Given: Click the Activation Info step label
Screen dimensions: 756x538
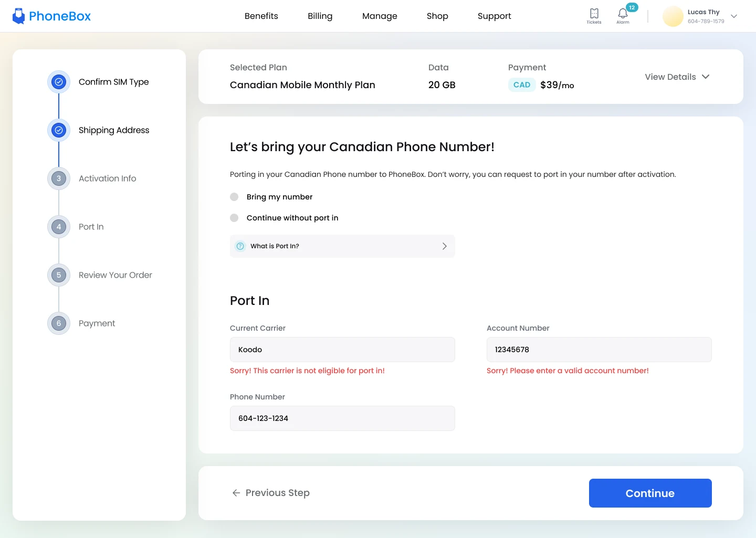Looking at the screenshot, I should point(108,178).
